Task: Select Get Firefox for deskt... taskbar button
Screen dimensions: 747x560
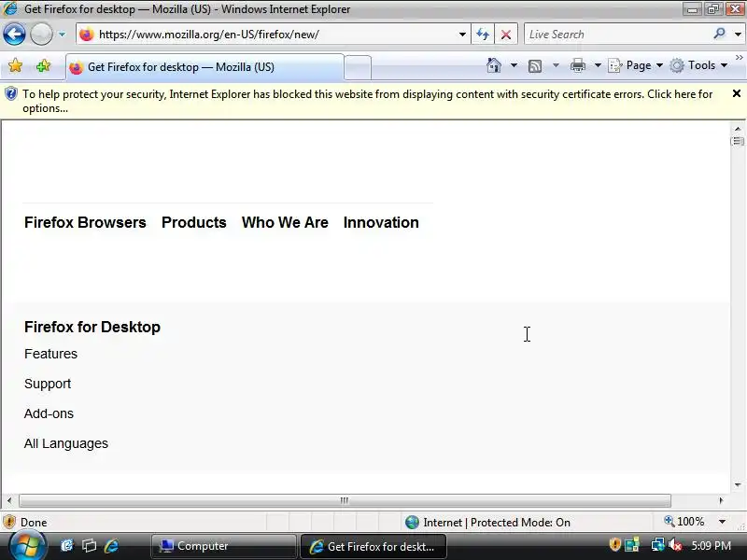Action: click(373, 546)
